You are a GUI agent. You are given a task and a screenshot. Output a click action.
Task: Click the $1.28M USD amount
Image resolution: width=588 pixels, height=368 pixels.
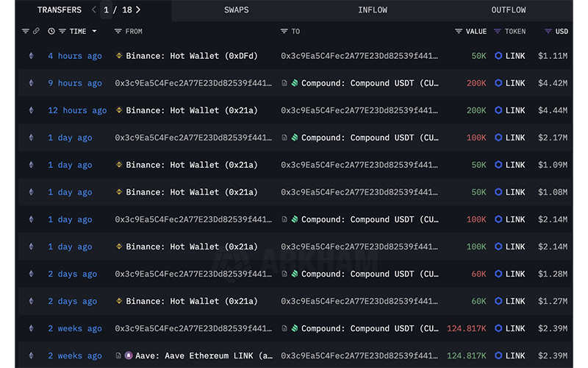(553, 274)
